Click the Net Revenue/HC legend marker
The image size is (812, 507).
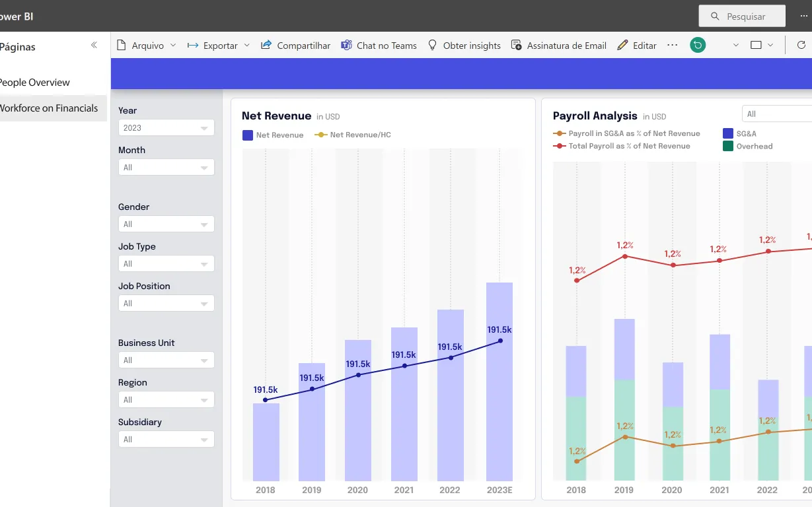(x=320, y=135)
